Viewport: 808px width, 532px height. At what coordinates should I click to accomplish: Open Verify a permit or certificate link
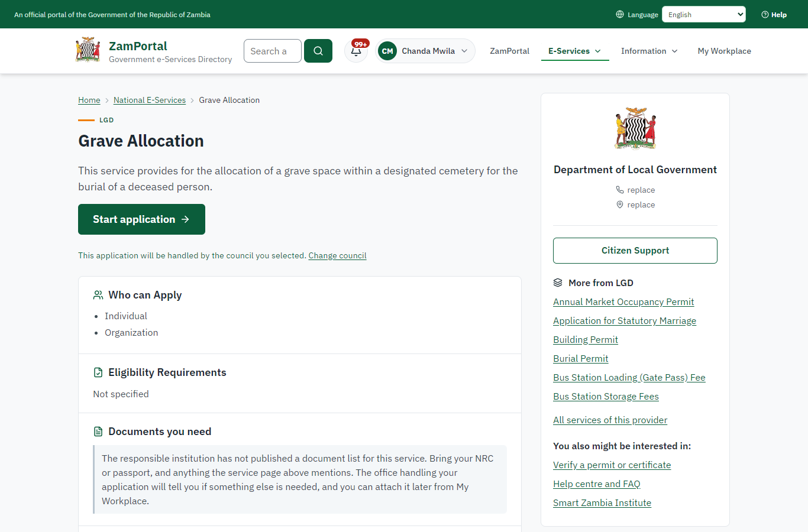[x=612, y=465]
